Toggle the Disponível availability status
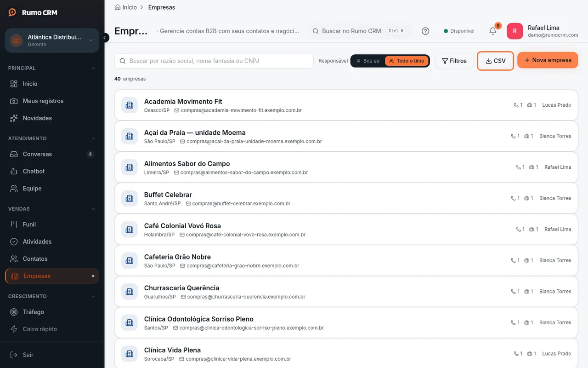 [459, 31]
